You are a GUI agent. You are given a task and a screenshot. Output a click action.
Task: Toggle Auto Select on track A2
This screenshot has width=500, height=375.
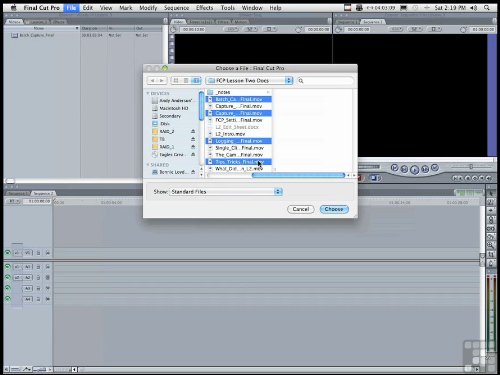pos(48,277)
